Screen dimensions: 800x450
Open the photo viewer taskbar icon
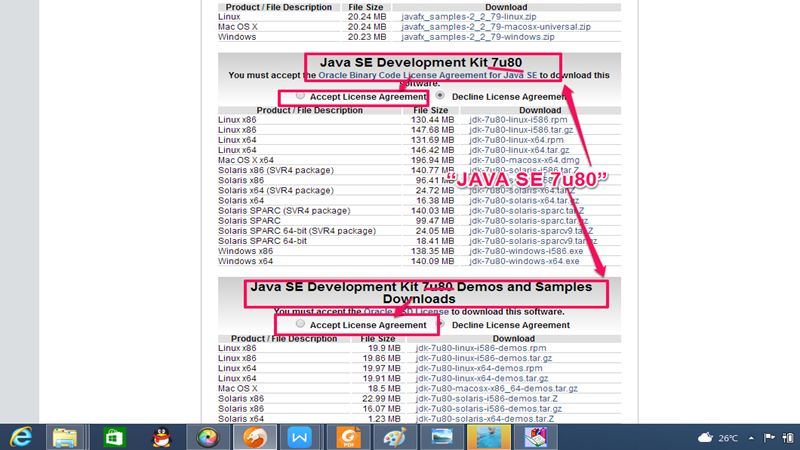click(441, 438)
